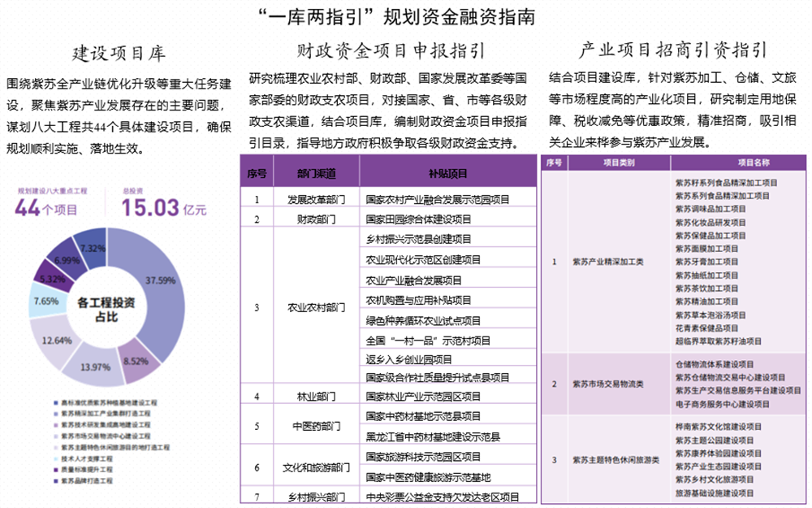Click the 发展改革部门 table cell
This screenshot has height=508, width=812.
click(317, 198)
